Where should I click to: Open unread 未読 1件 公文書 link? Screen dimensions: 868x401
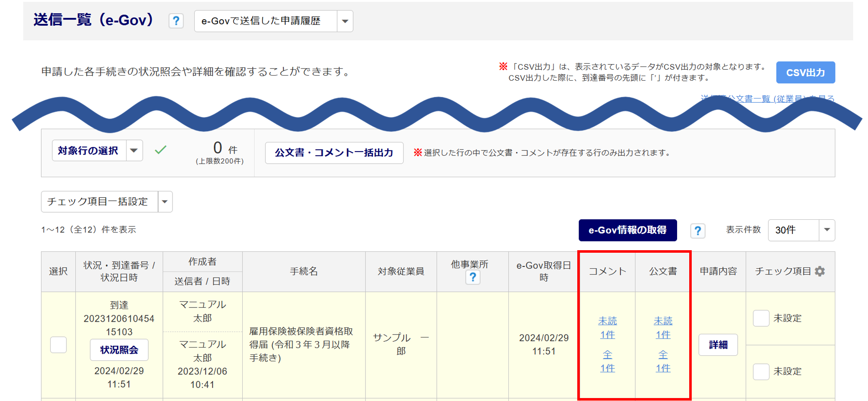663,328
